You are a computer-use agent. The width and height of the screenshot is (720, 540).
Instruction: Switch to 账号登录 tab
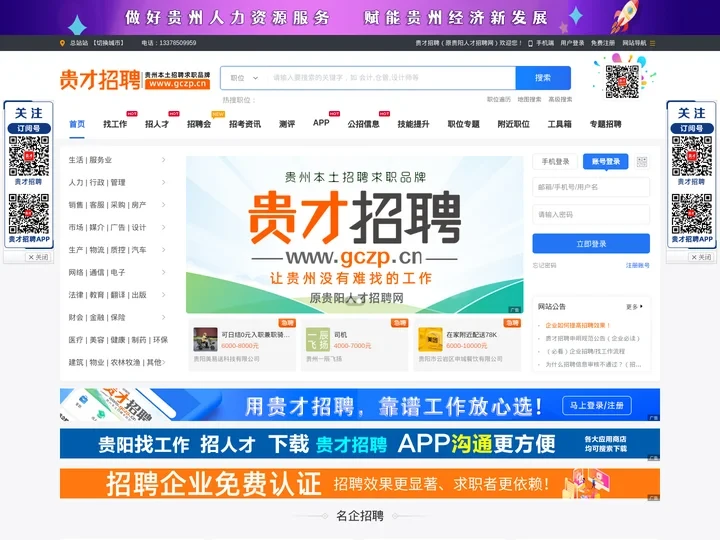(x=606, y=162)
